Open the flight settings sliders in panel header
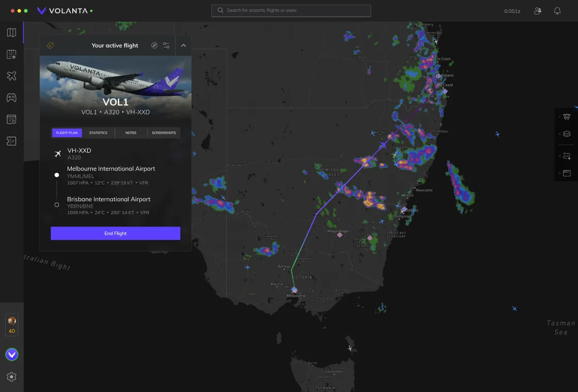The width and height of the screenshot is (578, 392). point(166,45)
